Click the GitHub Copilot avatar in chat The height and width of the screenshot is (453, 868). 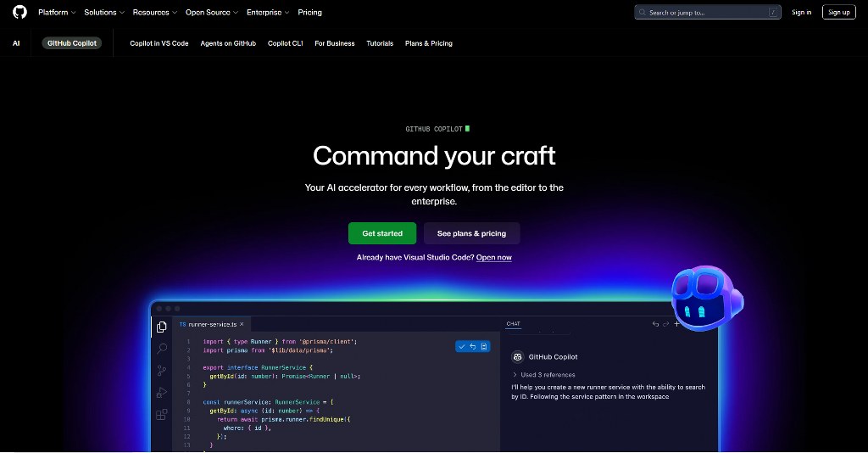pos(518,357)
